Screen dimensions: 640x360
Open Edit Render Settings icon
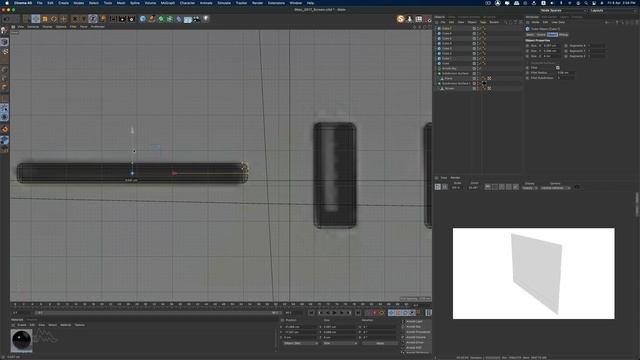tap(131, 19)
